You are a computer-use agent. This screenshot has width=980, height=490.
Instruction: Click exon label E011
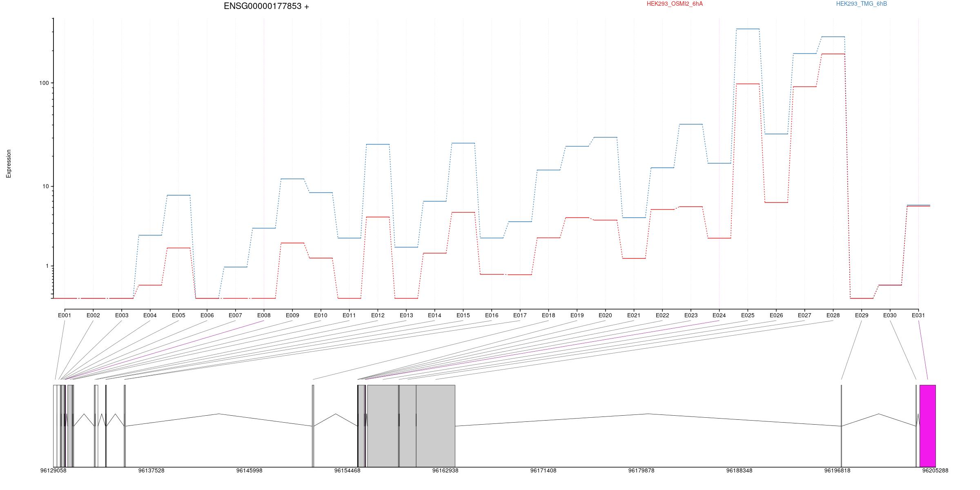[349, 315]
